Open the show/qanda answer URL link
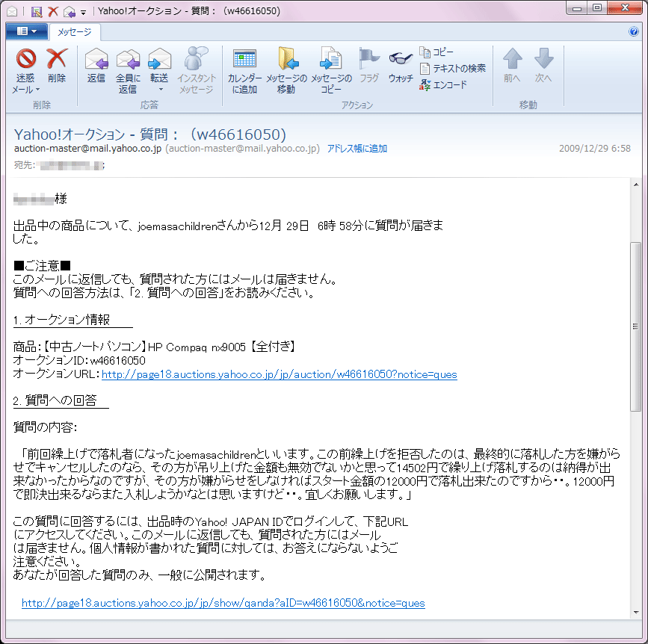Image resolution: width=648 pixels, height=644 pixels. coord(223,603)
